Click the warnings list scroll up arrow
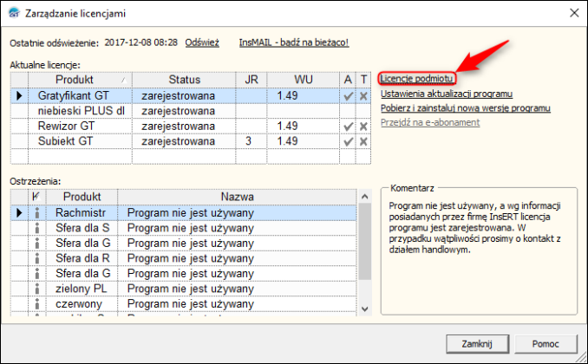588x364 pixels. 364,197
